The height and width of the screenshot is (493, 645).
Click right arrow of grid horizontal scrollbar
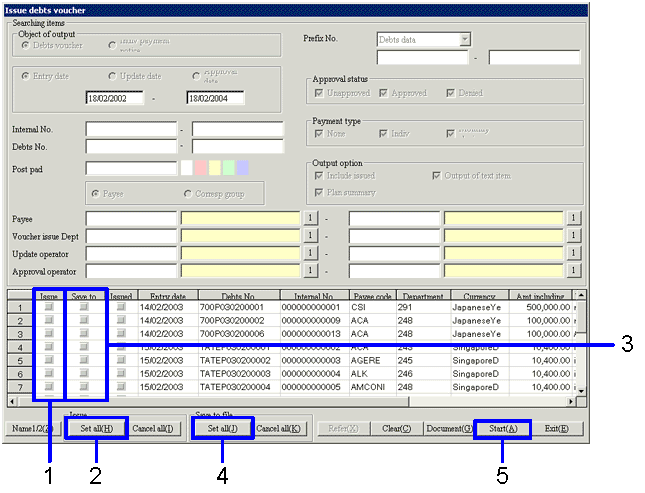tap(574, 401)
